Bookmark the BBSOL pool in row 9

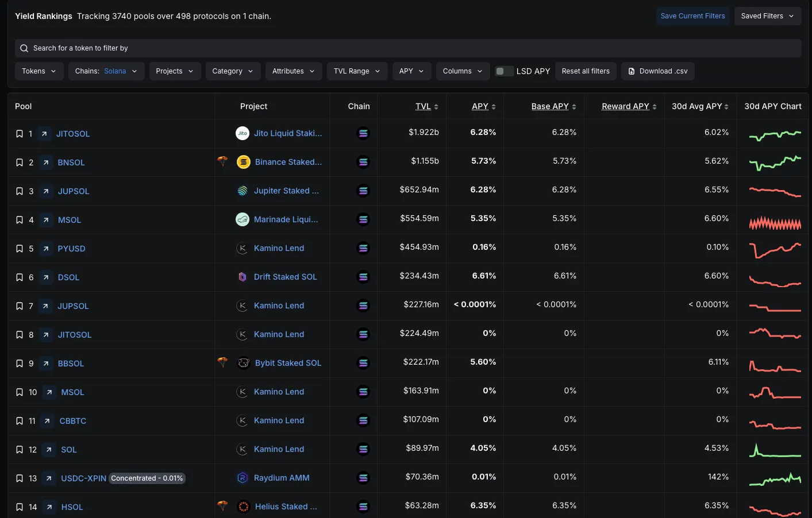point(20,364)
